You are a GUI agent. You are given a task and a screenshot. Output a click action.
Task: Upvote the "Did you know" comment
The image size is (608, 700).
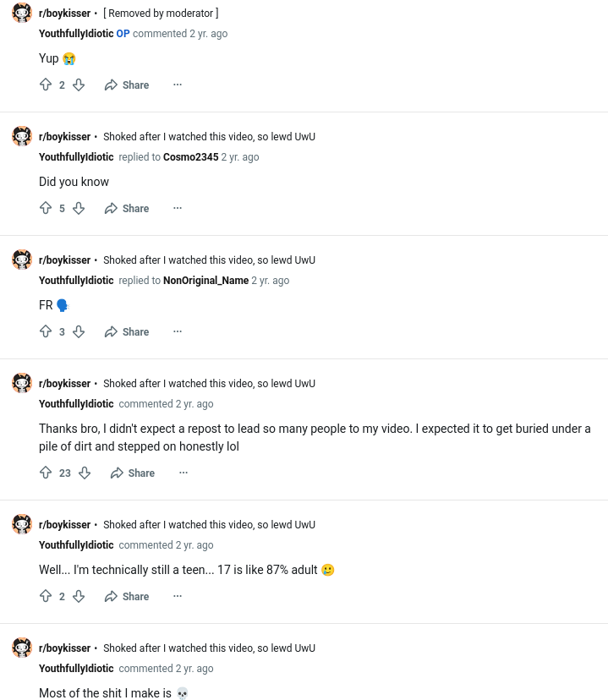pos(46,208)
